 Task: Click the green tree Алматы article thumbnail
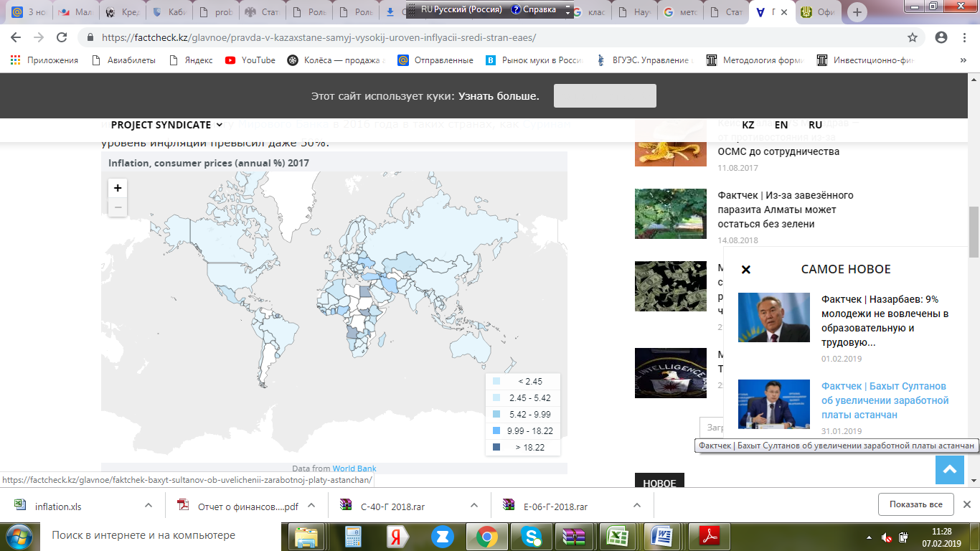tap(671, 213)
